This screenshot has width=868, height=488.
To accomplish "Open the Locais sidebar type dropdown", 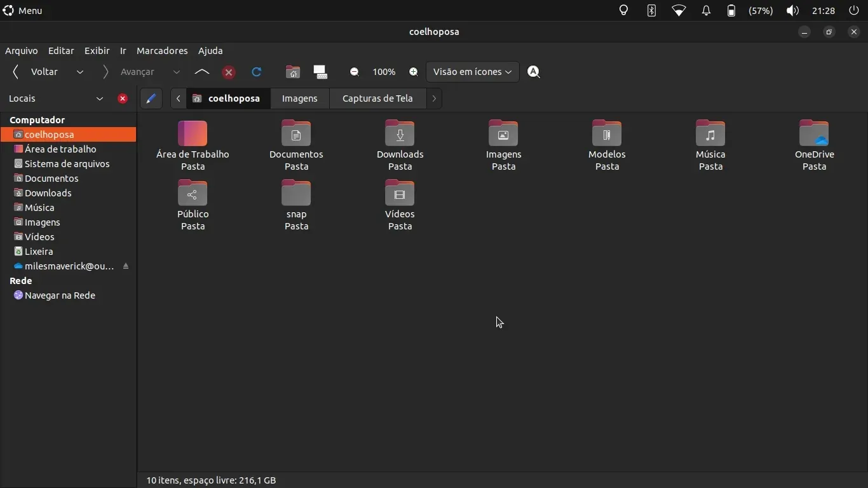I will pos(100,98).
